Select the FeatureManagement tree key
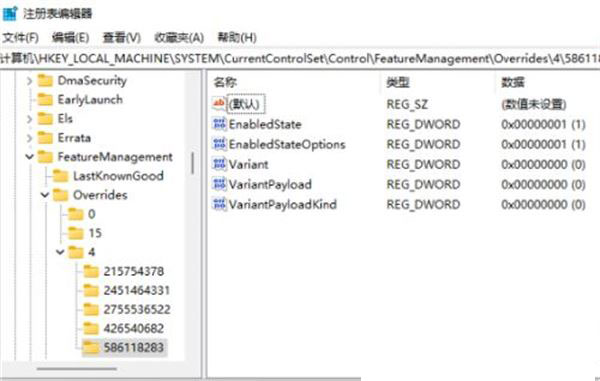 (115, 157)
